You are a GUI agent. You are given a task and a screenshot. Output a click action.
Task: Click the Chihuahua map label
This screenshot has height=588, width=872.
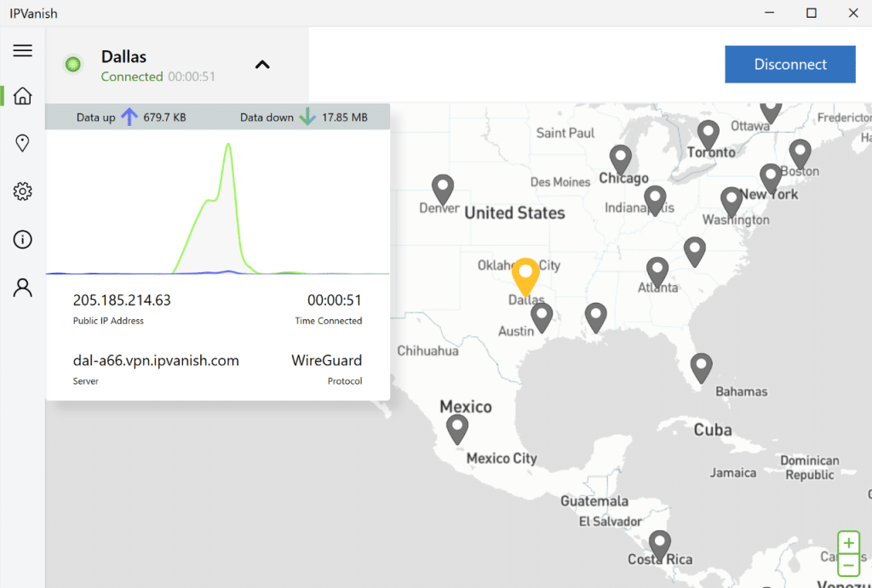coord(427,351)
